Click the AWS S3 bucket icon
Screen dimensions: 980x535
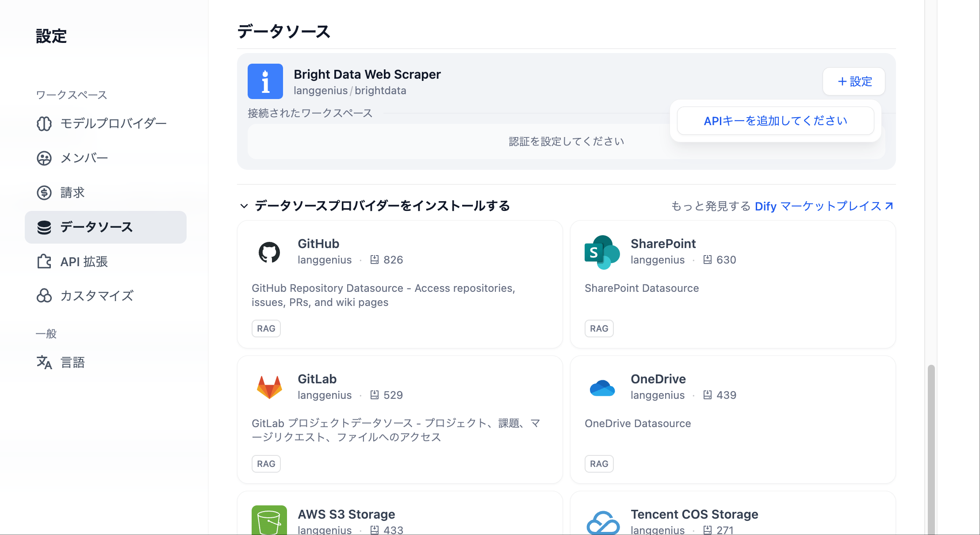[269, 521]
